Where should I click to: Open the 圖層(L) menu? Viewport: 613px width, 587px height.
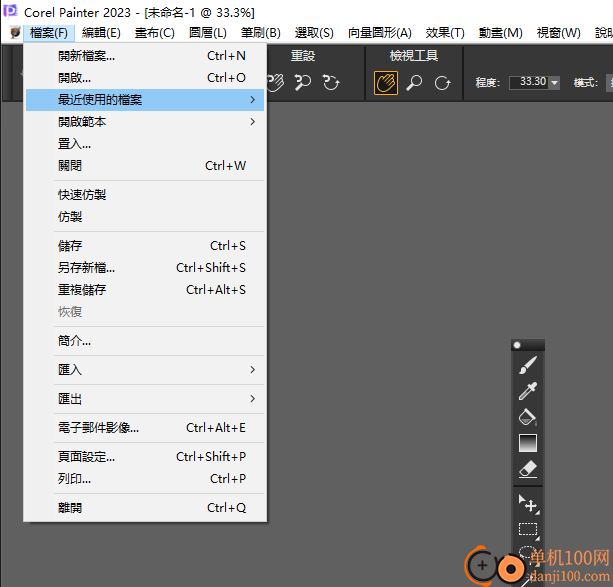click(x=208, y=33)
